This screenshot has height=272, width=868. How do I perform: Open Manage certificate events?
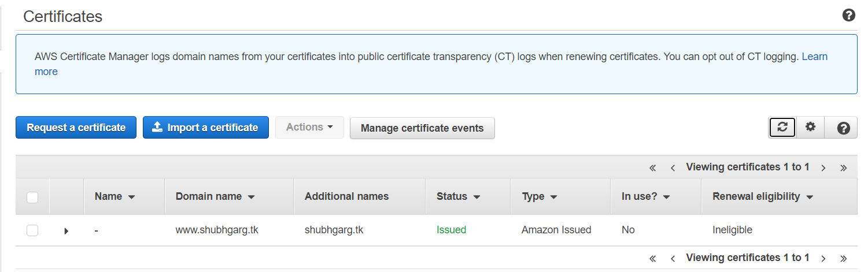[x=422, y=128]
